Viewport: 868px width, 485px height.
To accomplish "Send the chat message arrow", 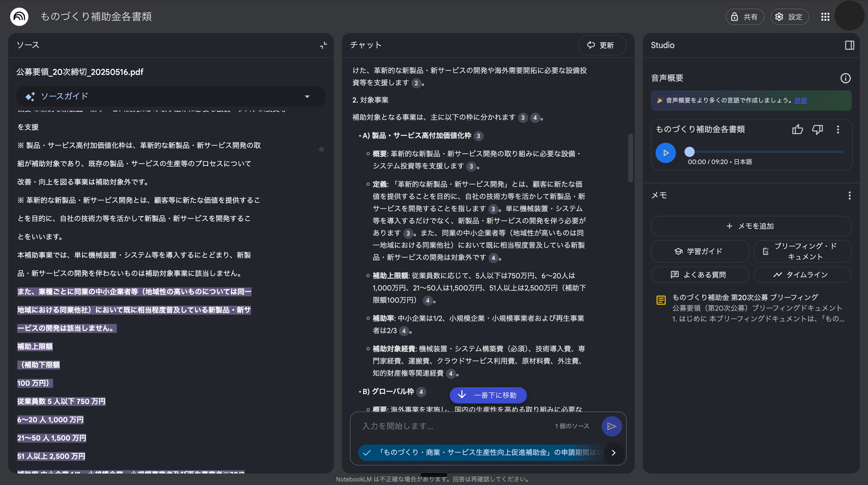I will (612, 426).
